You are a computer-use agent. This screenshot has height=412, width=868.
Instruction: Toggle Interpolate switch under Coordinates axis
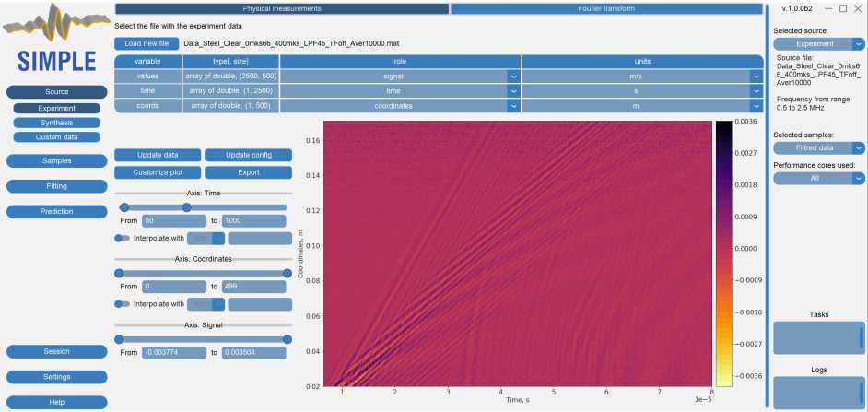tap(122, 304)
